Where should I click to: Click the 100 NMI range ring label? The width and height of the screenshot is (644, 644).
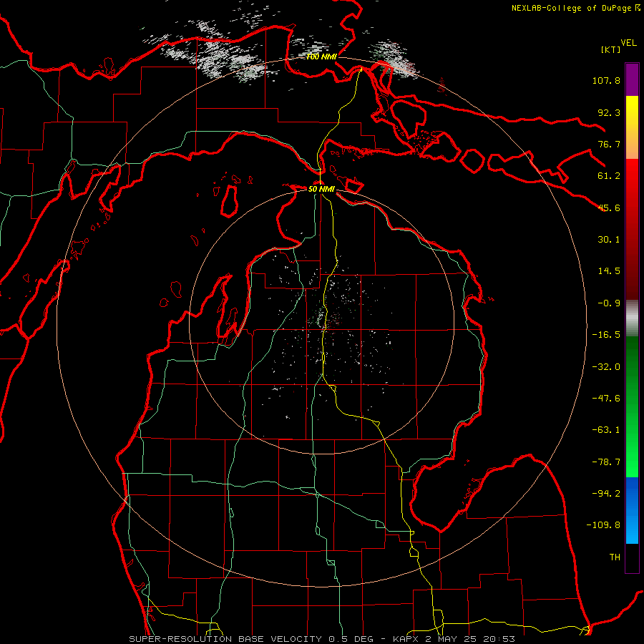tap(321, 57)
